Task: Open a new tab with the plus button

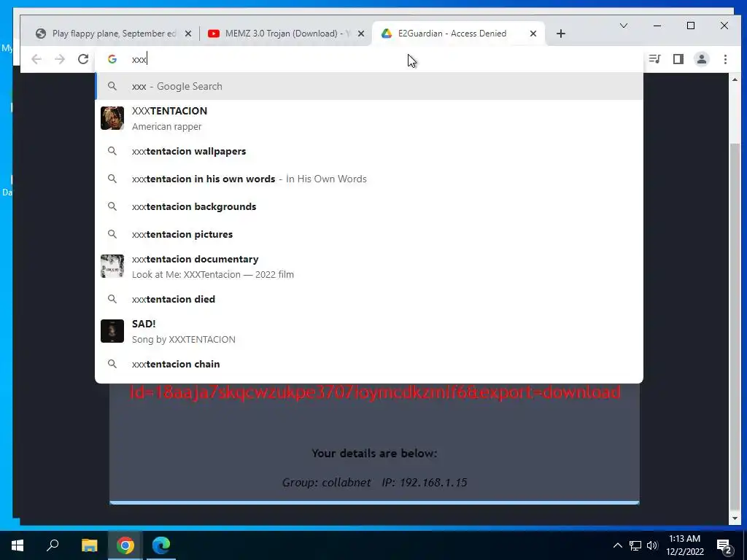Action: pos(561,34)
